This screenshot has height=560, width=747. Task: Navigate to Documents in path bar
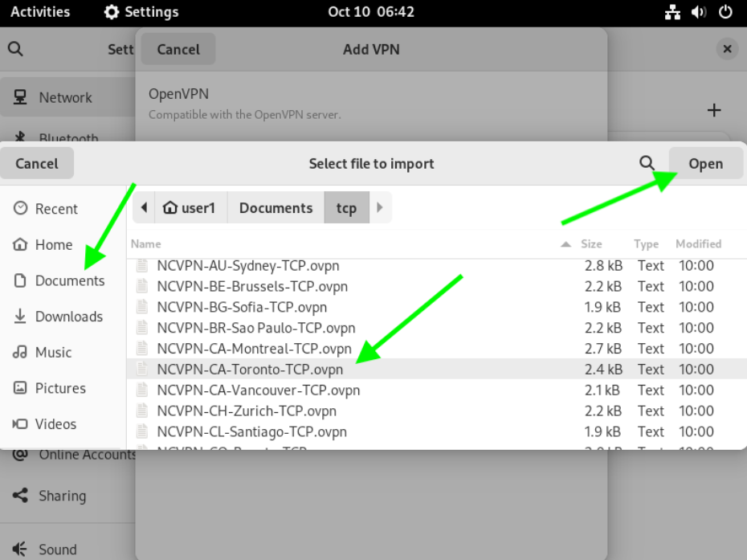pos(276,208)
